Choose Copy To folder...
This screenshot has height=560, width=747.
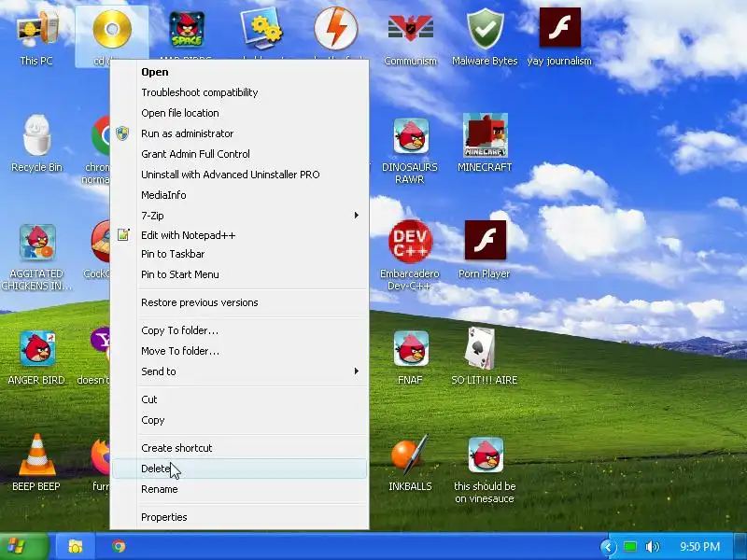pyautogui.click(x=240, y=330)
